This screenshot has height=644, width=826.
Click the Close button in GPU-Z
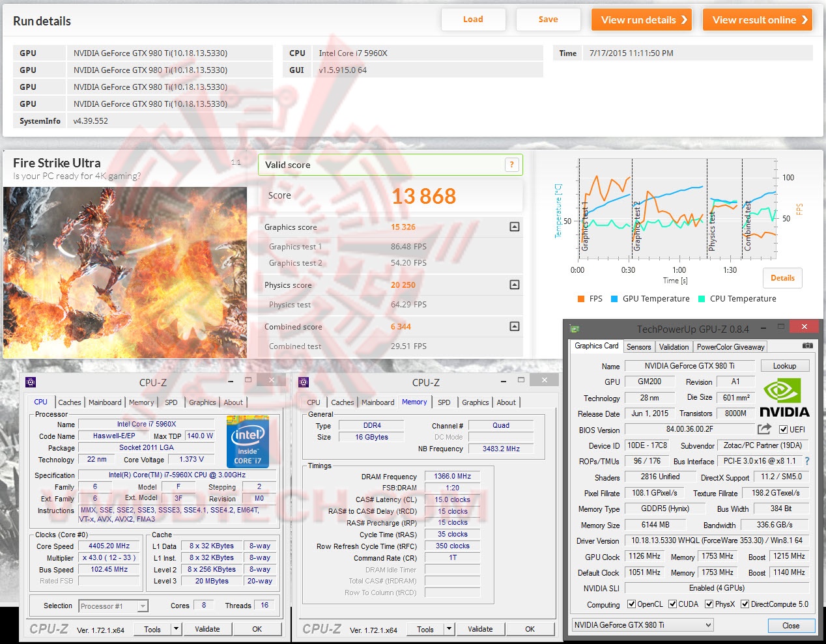(791, 626)
